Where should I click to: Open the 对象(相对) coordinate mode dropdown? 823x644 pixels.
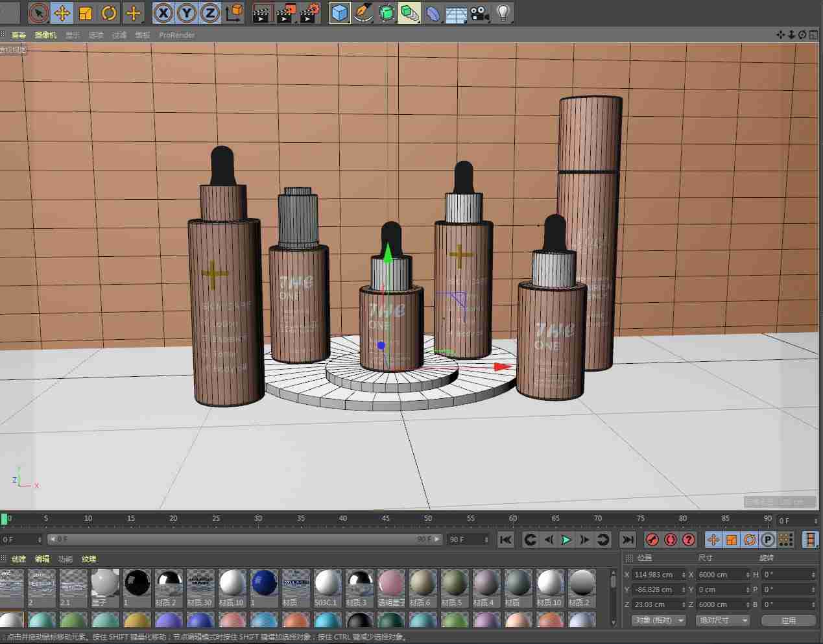(x=658, y=620)
